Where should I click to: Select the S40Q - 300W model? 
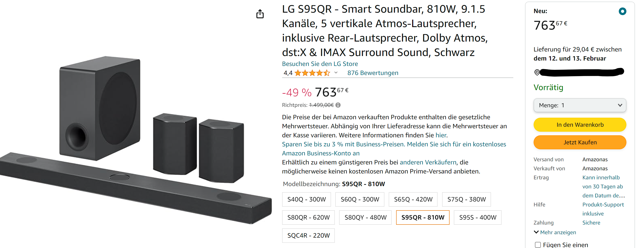point(306,199)
